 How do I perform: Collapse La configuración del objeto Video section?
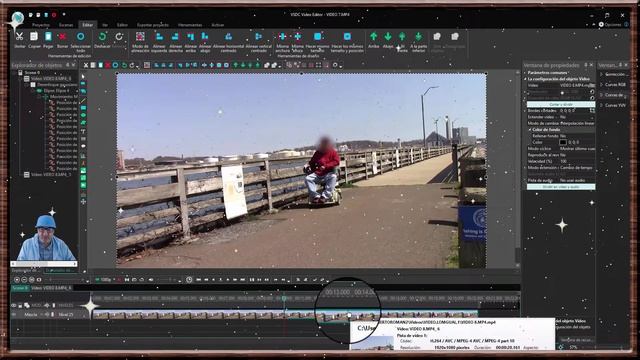pyautogui.click(x=525, y=79)
